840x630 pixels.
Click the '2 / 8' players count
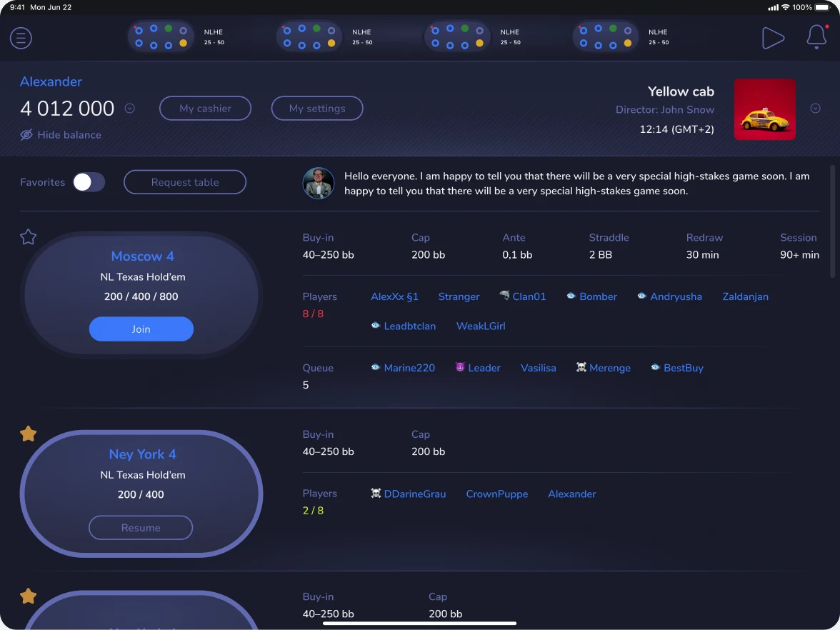pos(313,510)
